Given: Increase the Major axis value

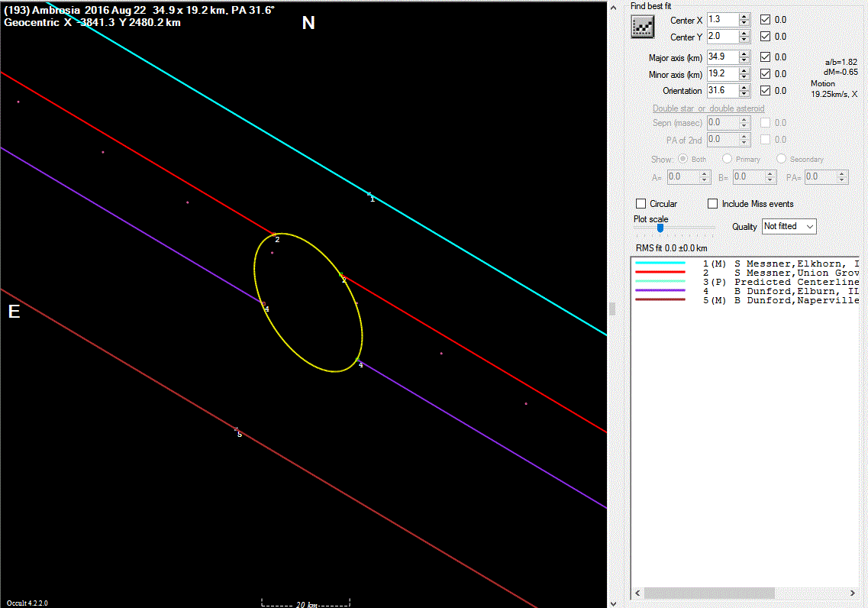Looking at the screenshot, I should coord(744,53).
